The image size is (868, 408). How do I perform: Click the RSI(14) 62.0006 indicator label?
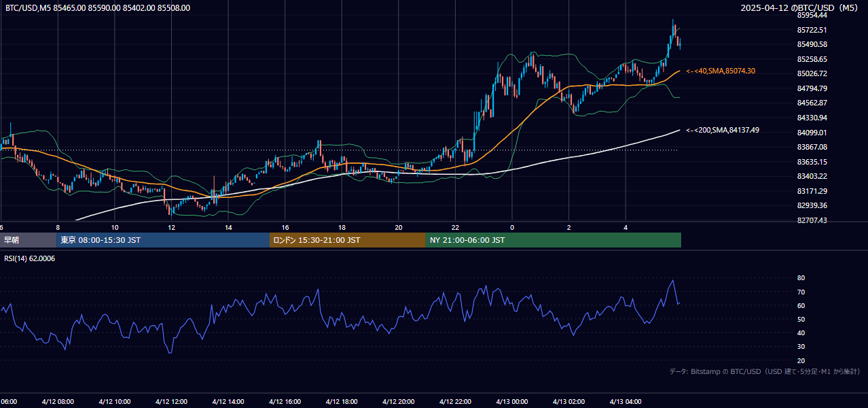pyautogui.click(x=30, y=258)
